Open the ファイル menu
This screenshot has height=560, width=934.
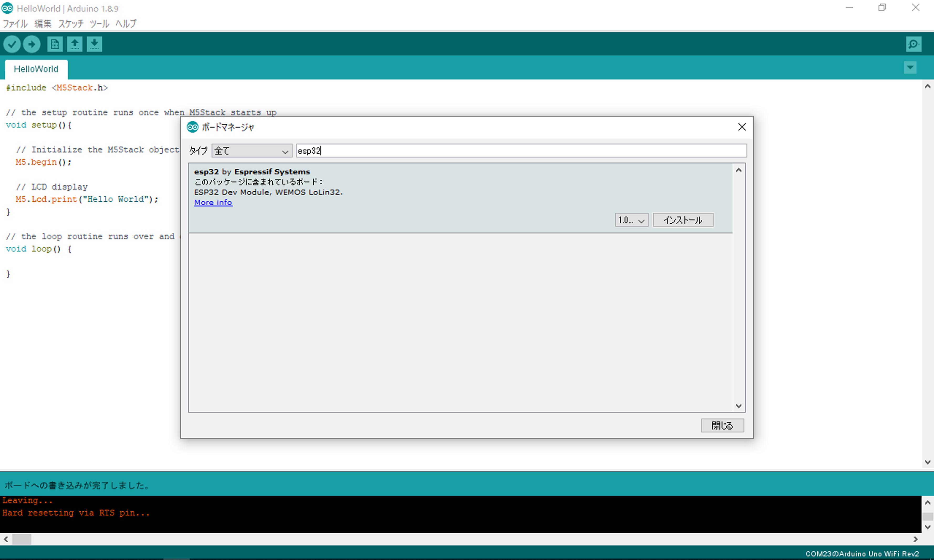pyautogui.click(x=15, y=24)
